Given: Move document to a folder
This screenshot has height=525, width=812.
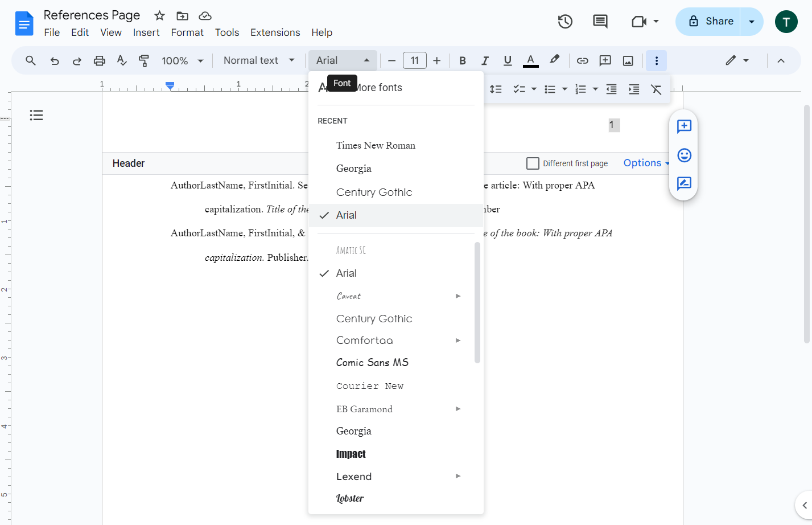Looking at the screenshot, I should click(x=182, y=16).
